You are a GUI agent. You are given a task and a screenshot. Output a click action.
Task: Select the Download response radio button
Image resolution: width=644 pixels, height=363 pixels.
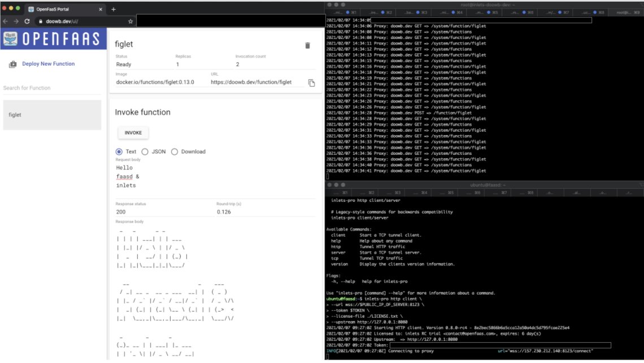175,152
